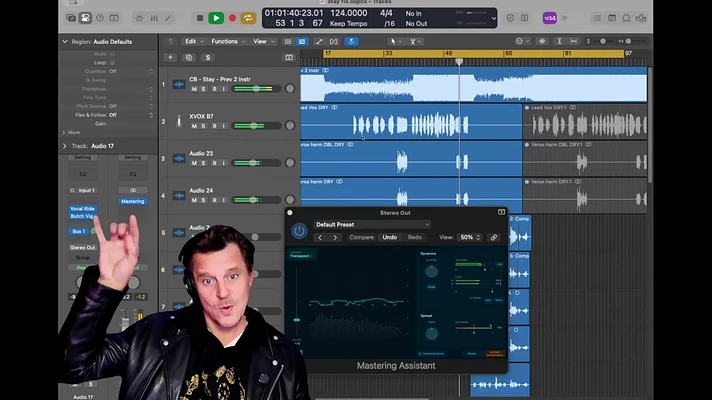Toggle Mastering Assistant power button
The image size is (712, 400).
tap(299, 231)
